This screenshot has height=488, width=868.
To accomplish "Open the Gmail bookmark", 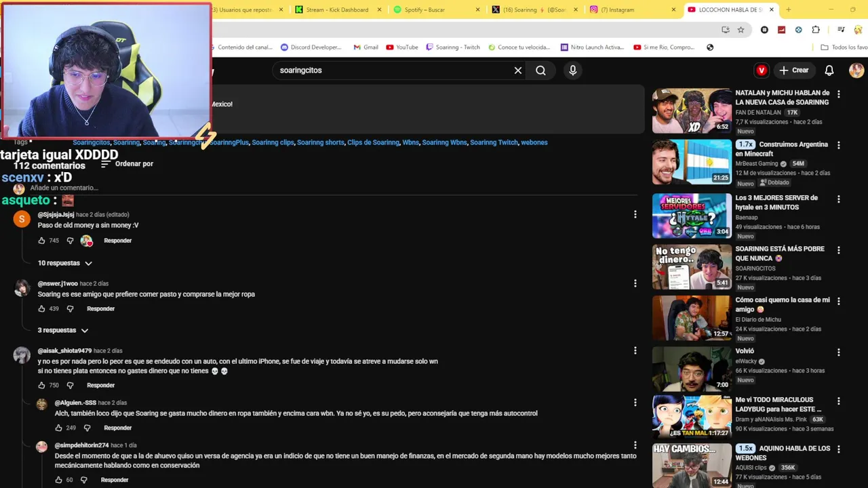I will pyautogui.click(x=366, y=47).
